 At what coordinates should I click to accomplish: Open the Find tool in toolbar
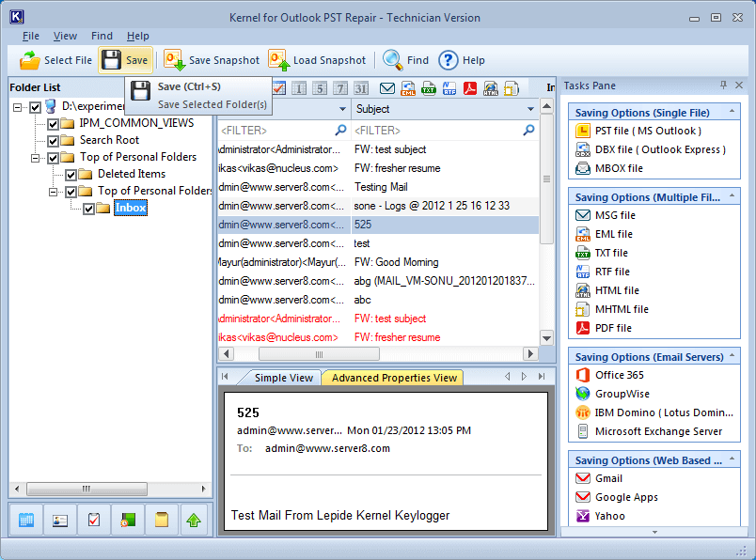pyautogui.click(x=405, y=60)
